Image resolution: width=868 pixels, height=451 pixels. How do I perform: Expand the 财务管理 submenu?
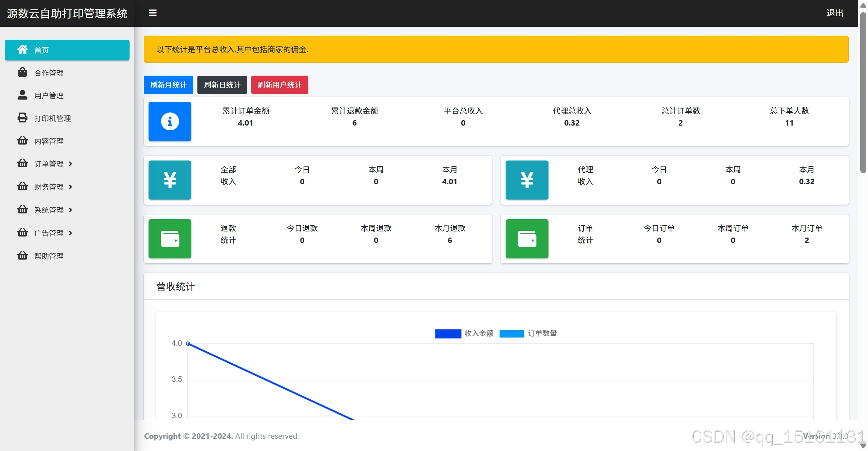pos(49,187)
